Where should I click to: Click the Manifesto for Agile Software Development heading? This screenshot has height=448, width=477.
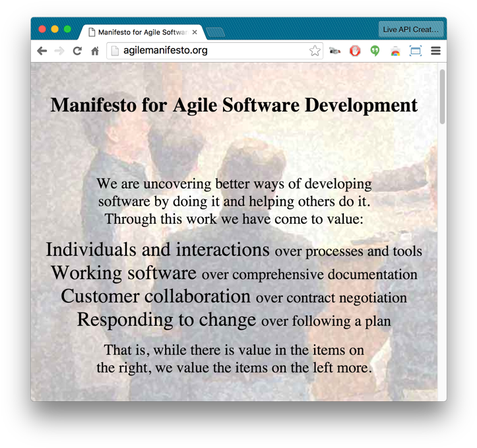[234, 105]
